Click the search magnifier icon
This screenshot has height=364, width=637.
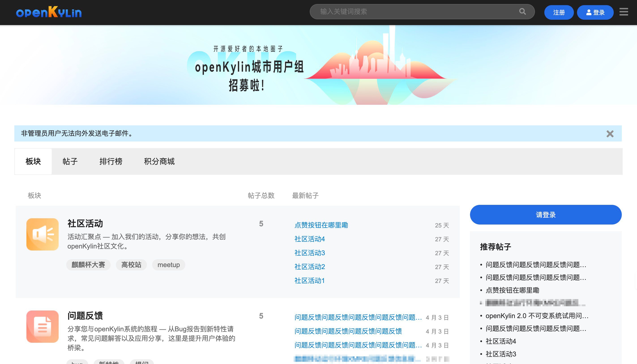523,11
